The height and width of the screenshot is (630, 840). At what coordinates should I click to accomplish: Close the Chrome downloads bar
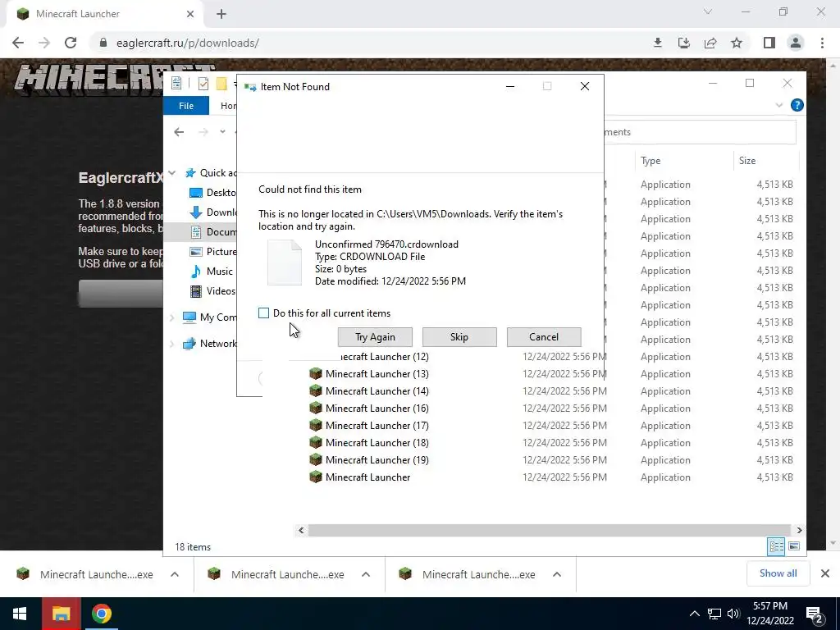(825, 573)
